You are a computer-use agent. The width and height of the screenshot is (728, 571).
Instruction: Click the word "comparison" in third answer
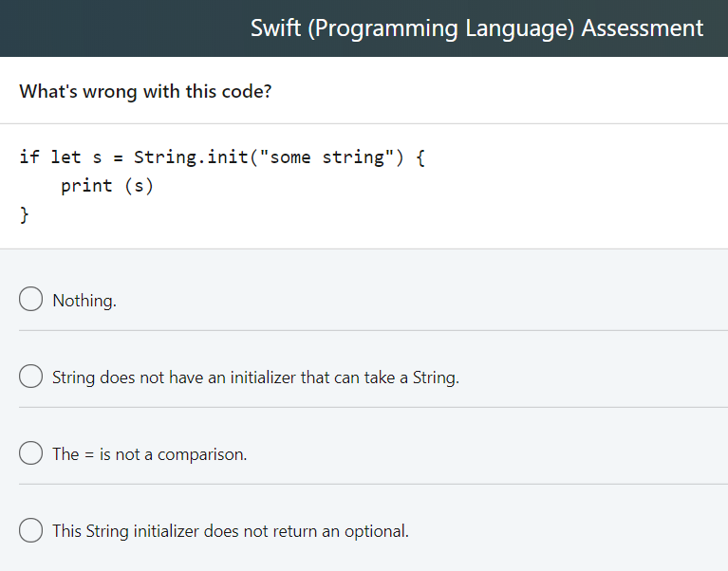tap(202, 454)
